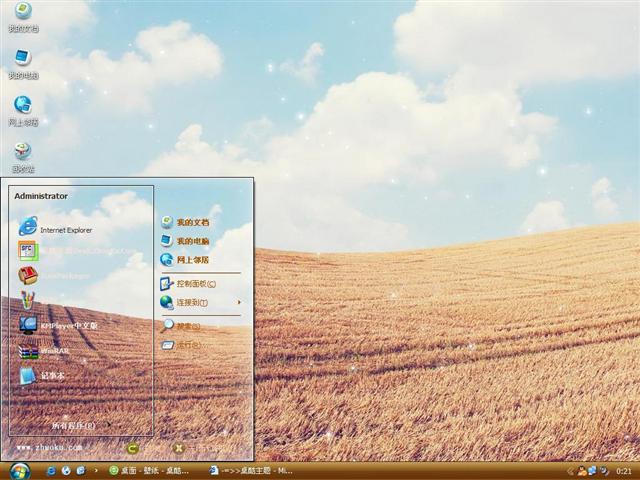The image size is (640, 480).
Task: Open the red toolbox program in start menu
Action: 28,275
